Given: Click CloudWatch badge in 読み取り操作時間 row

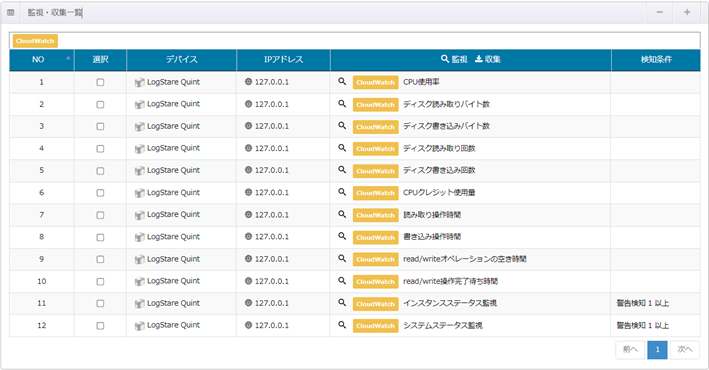Looking at the screenshot, I should coord(375,215).
